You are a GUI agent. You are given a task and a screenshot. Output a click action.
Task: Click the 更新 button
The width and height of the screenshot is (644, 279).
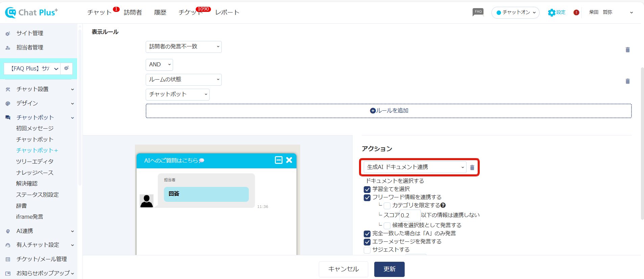pos(389,269)
